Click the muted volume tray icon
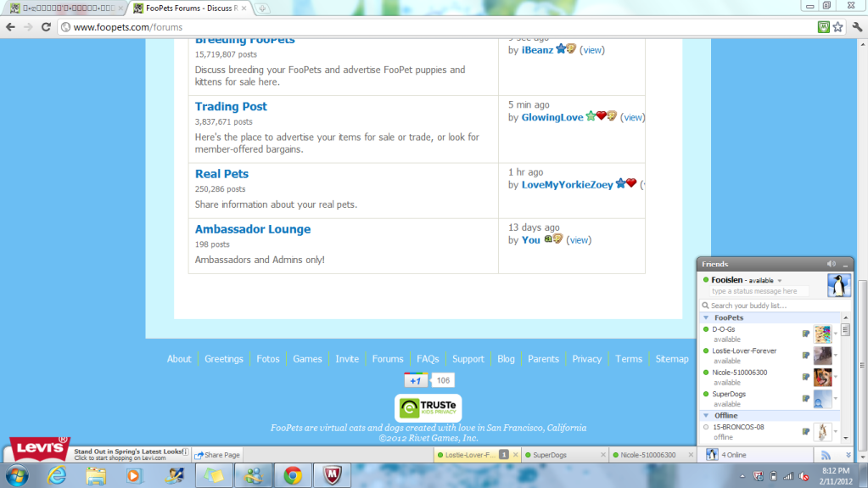Image resolution: width=868 pixels, height=488 pixels. (804, 476)
